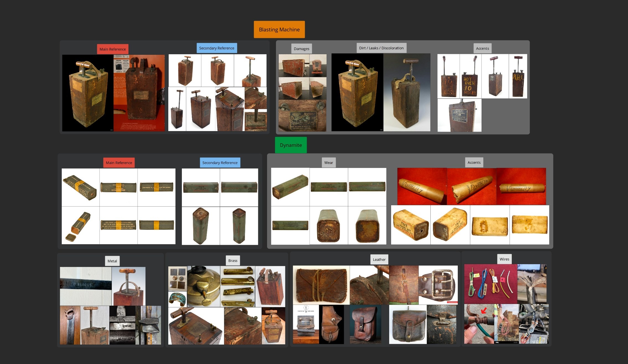This screenshot has height=364, width=628.
Task: Select the blasting machine brass nameplate close-up in Damages
Action: tap(303, 116)
